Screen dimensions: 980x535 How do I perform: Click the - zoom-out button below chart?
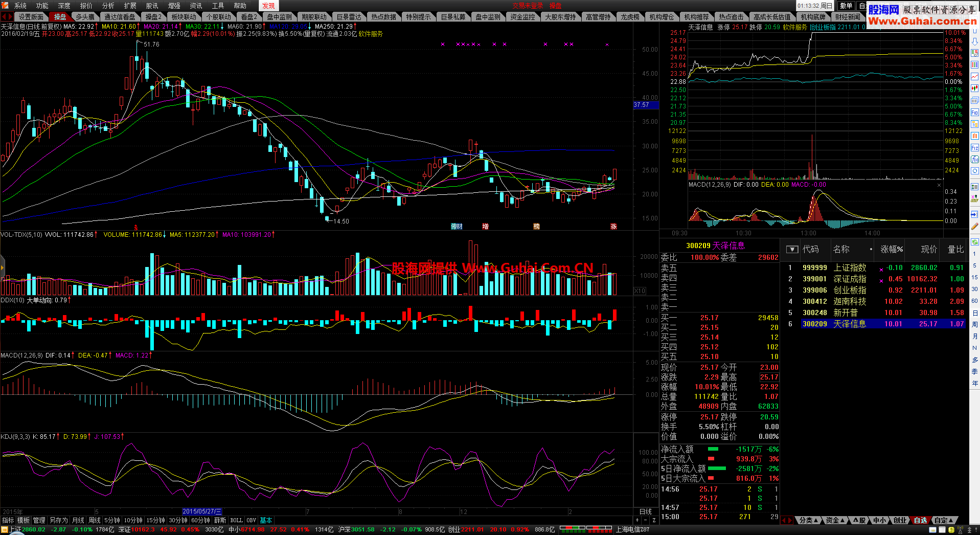[x=645, y=520]
